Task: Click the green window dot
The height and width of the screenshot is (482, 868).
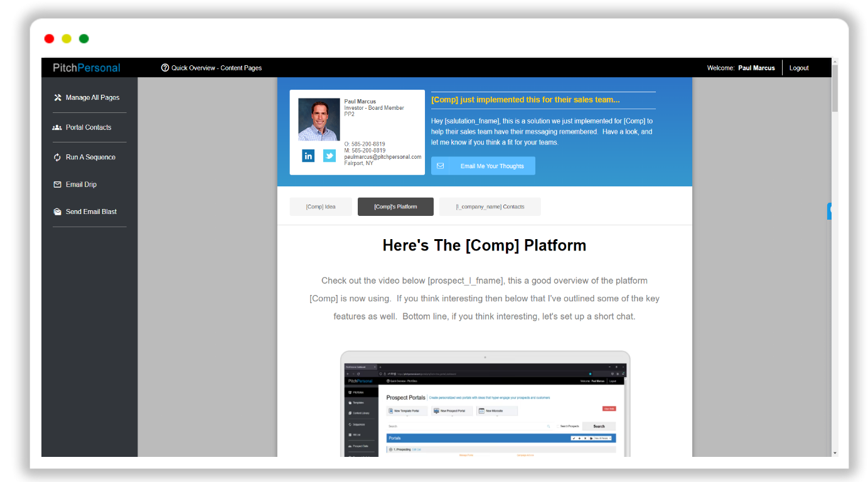Action: (84, 39)
